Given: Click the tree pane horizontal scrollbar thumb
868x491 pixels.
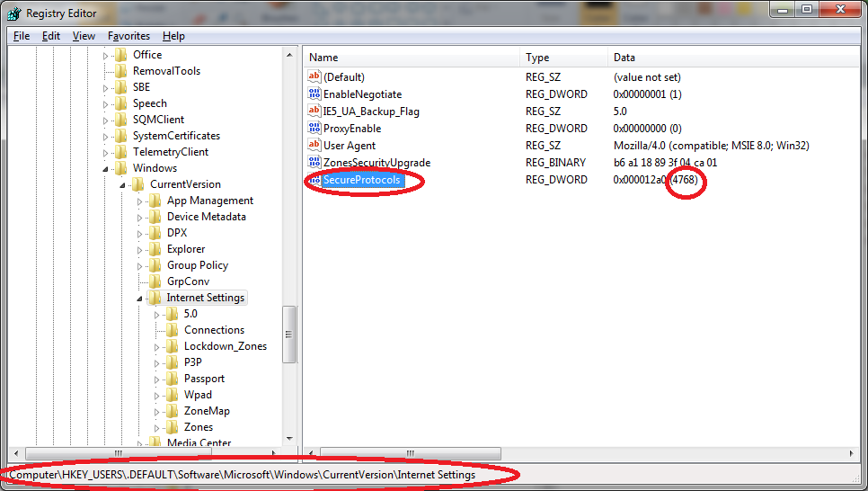Looking at the screenshot, I should pyautogui.click(x=119, y=453).
